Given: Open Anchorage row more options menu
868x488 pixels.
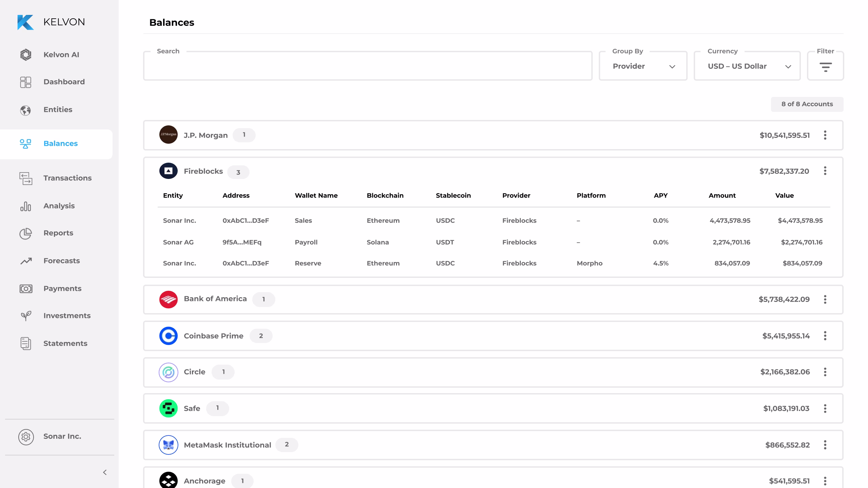Looking at the screenshot, I should 825,481.
